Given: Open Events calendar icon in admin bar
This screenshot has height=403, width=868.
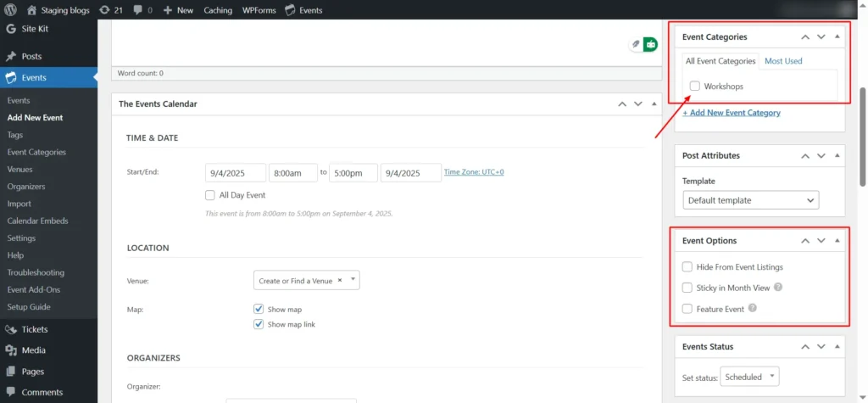Looking at the screenshot, I should tap(290, 10).
